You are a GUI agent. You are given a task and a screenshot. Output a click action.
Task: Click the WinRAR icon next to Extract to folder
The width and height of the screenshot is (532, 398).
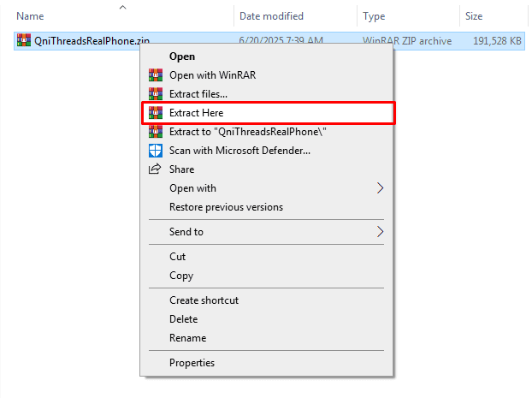[x=155, y=132]
